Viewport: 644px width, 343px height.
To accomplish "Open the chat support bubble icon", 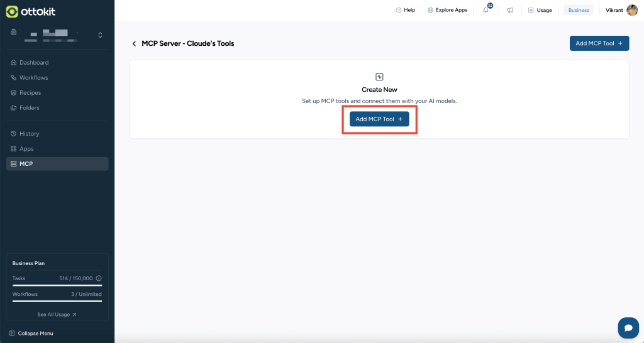I will [628, 327].
